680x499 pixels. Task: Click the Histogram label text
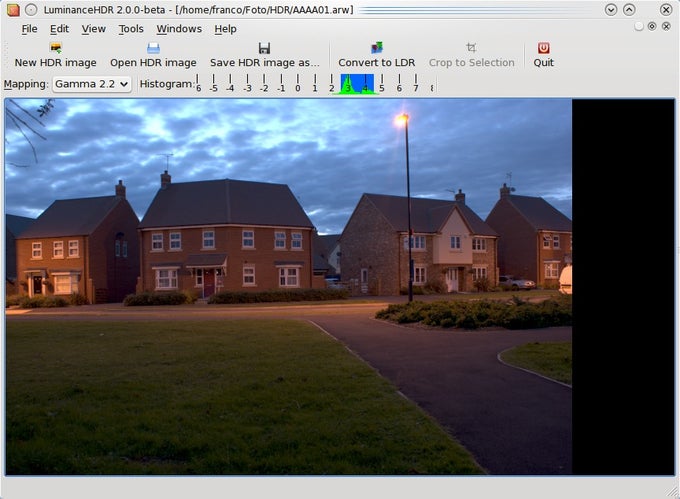[167, 84]
